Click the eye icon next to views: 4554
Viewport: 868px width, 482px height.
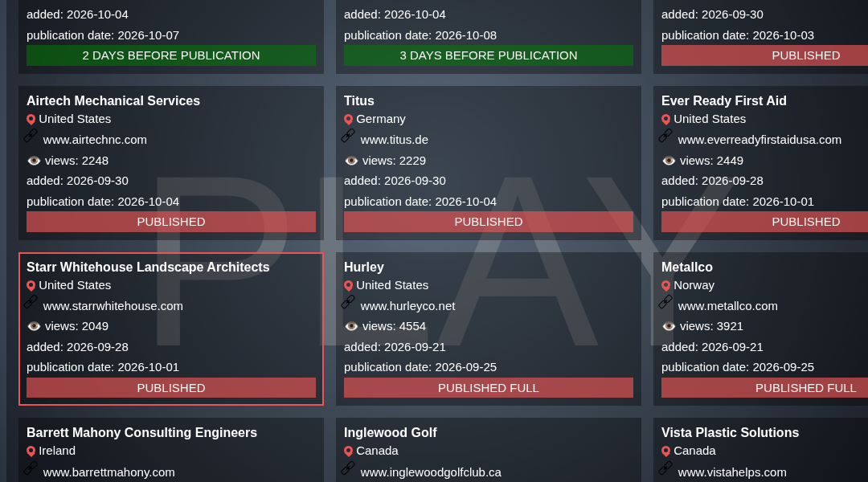coord(351,326)
